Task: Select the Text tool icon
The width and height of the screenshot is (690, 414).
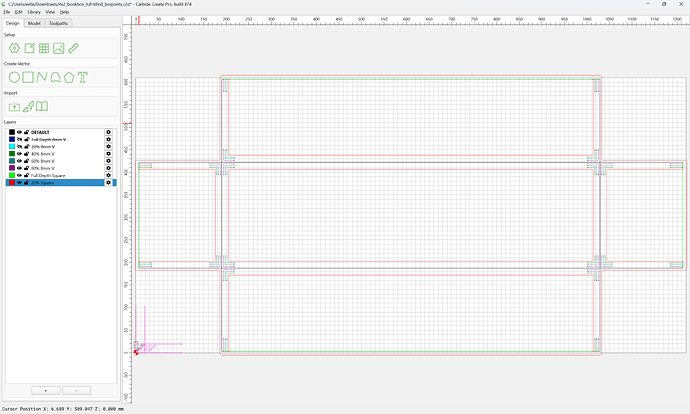Action: pos(82,77)
